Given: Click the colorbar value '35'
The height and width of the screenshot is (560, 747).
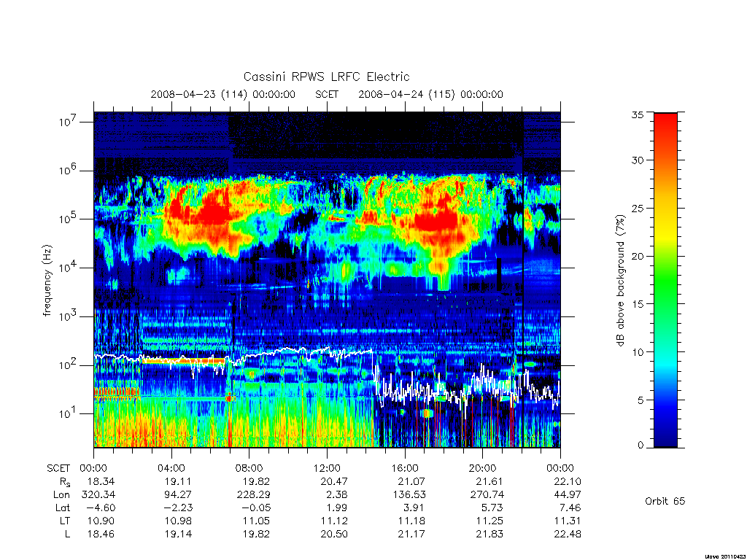Looking at the screenshot, I should [x=637, y=114].
